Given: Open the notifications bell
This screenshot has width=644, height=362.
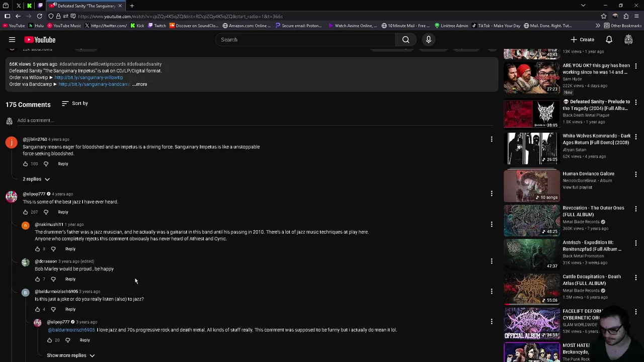Looking at the screenshot, I should click(609, 40).
